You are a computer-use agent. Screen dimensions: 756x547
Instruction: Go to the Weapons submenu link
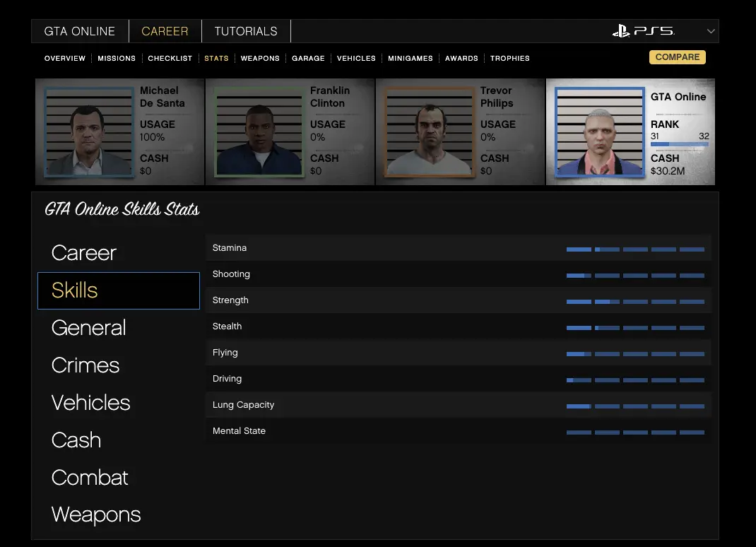click(260, 58)
